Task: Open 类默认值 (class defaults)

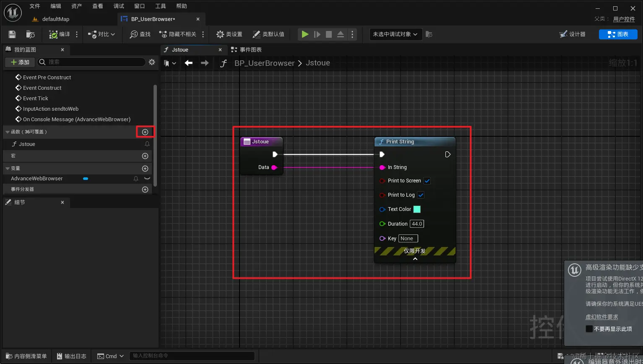Action: click(269, 34)
